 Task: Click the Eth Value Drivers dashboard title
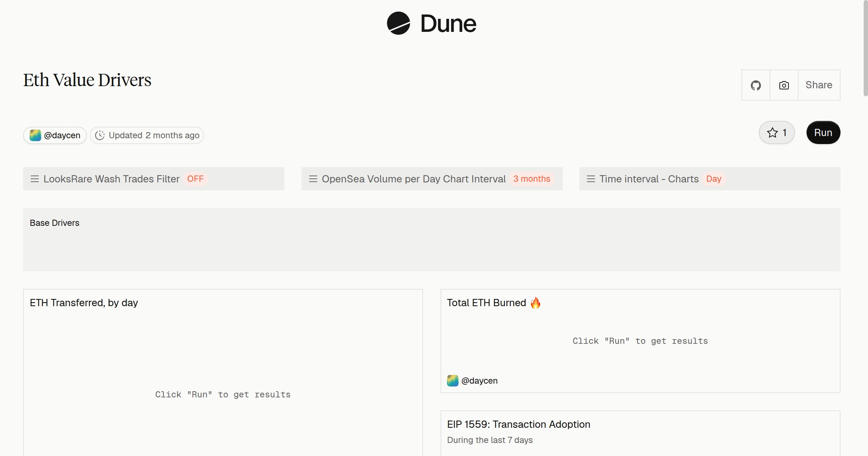click(x=87, y=80)
